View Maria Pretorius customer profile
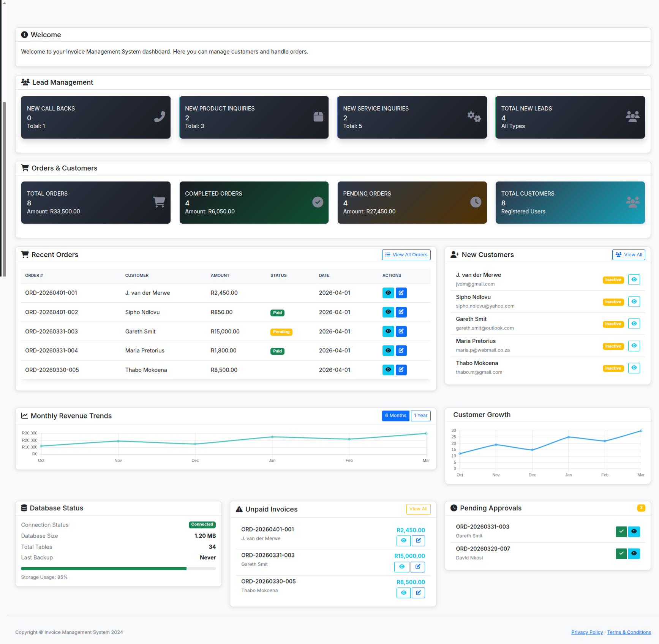This screenshot has height=644, width=659. point(634,346)
